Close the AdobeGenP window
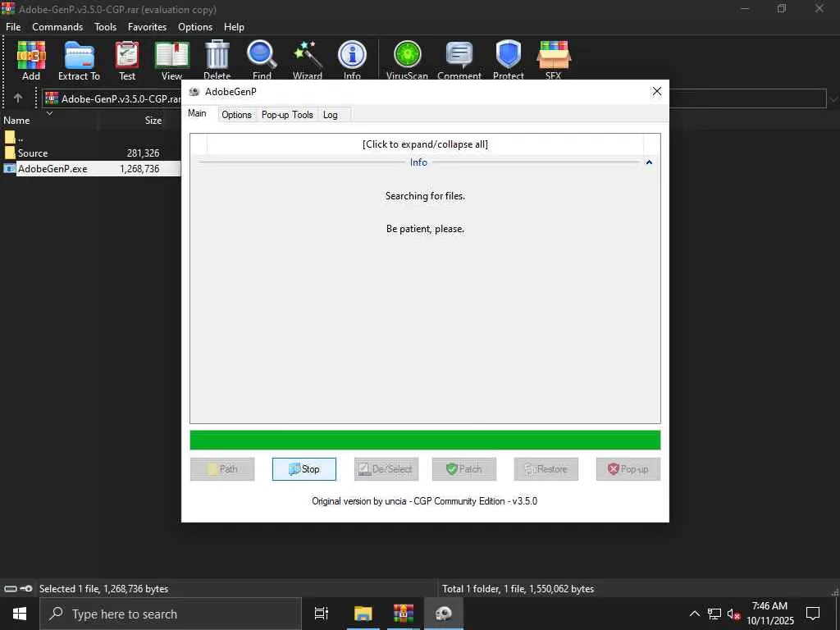 tap(657, 92)
